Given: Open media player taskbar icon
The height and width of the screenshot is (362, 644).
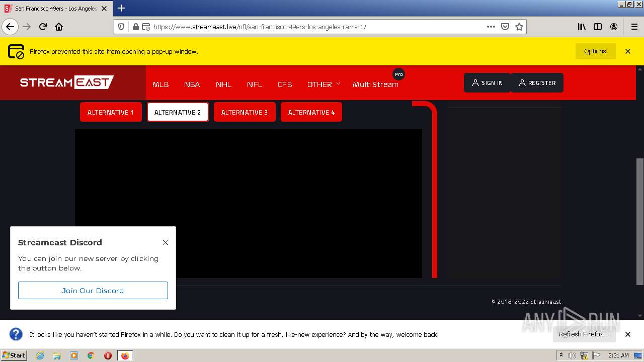Looking at the screenshot, I should [74, 355].
